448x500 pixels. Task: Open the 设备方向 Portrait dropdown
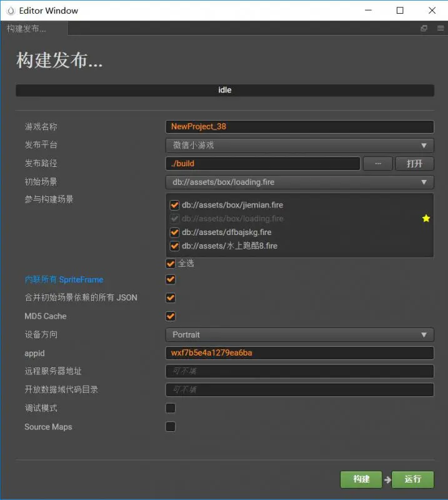[x=300, y=335]
